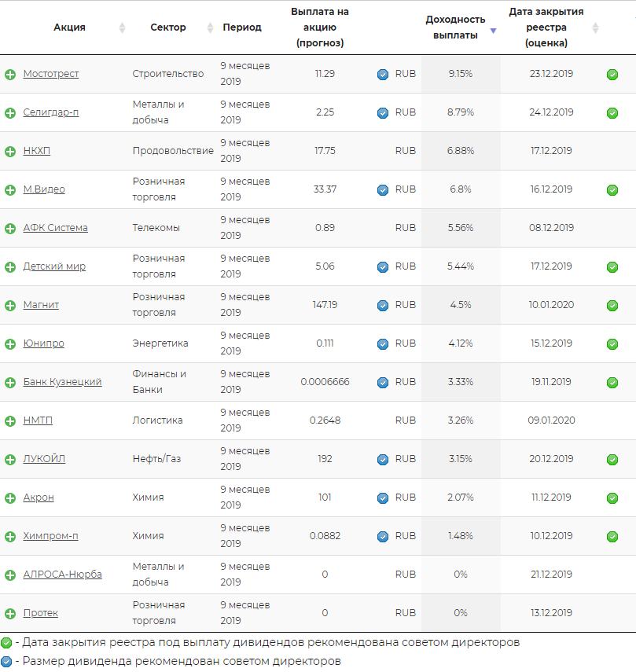Select the 147.19 payout value

pyautogui.click(x=325, y=305)
